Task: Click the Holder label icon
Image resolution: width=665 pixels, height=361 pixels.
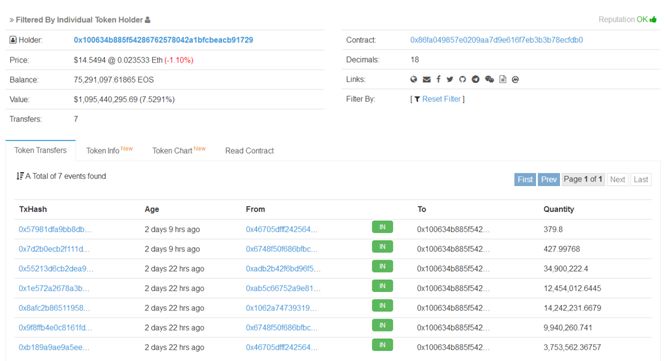Action: click(x=13, y=40)
